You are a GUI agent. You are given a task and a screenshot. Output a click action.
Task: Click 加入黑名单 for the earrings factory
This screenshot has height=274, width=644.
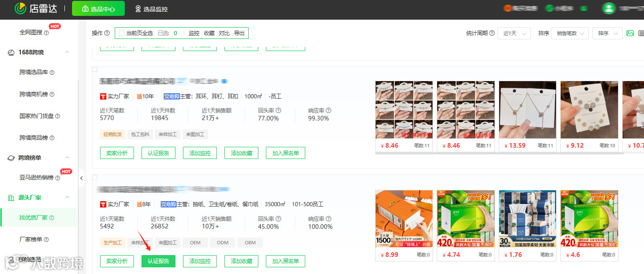coord(286,153)
